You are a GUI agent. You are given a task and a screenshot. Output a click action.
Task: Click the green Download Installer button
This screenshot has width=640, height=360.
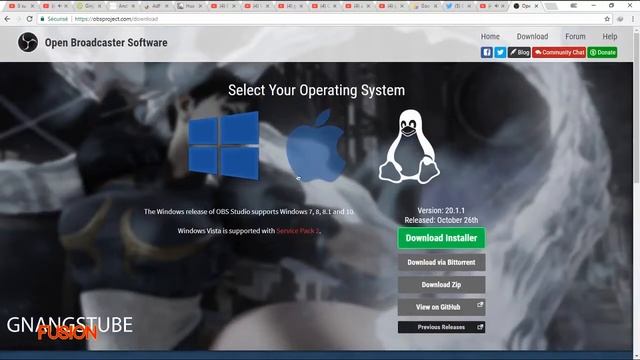click(441, 238)
